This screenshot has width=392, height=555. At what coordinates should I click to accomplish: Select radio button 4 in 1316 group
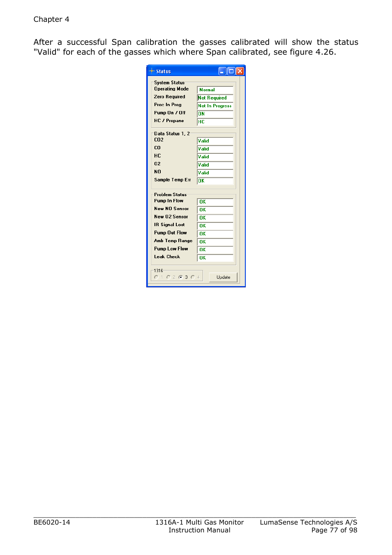193,277
